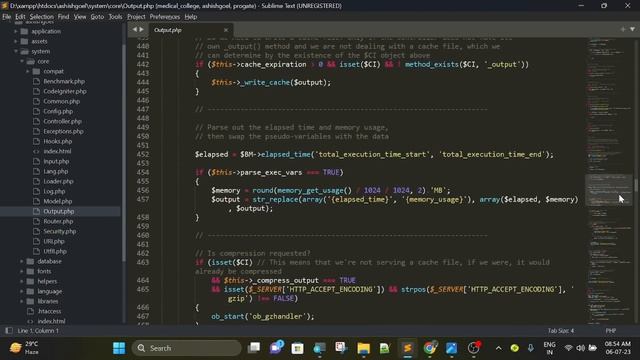Open the Help menu

tap(191, 17)
